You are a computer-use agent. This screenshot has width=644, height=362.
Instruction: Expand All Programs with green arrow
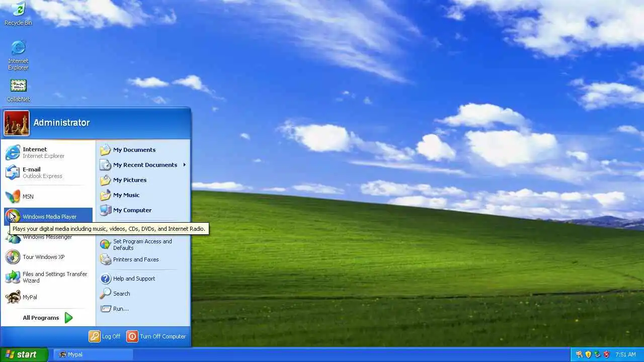click(x=48, y=318)
